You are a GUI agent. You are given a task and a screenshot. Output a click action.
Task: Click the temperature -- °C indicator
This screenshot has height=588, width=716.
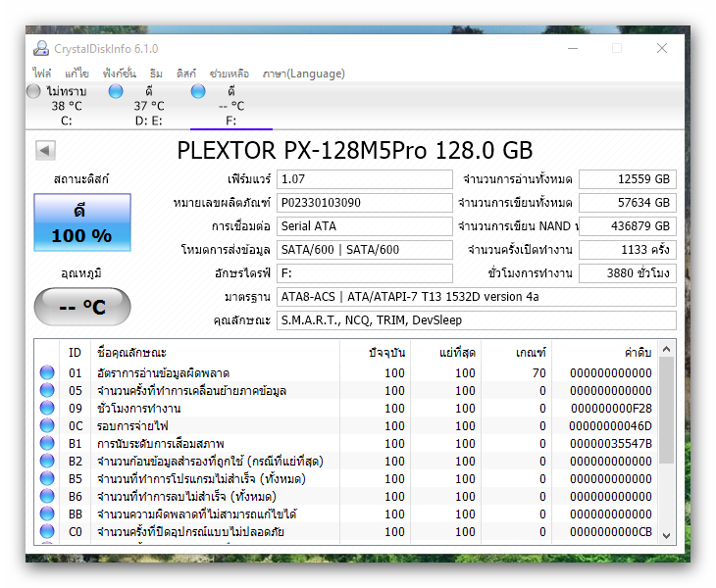coord(82,307)
